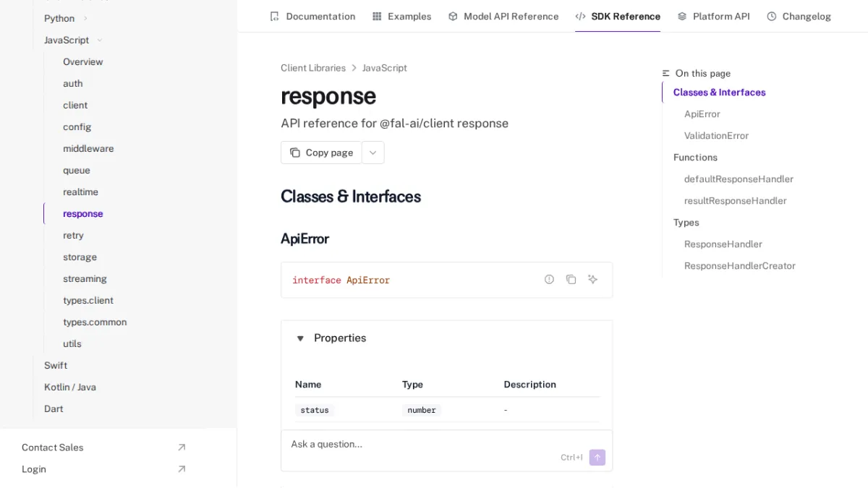
Task: Click the arrow icon beside Login
Action: coord(182,469)
